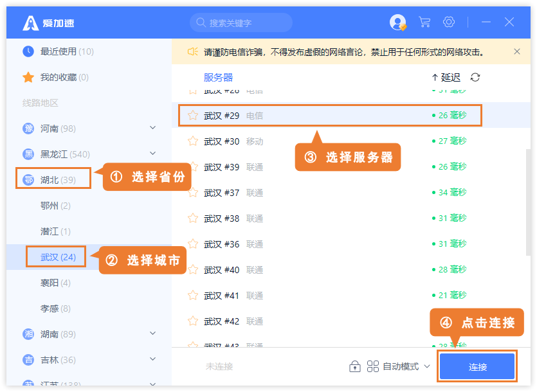Open the shopping cart
The height and width of the screenshot is (392, 537).
point(424,22)
